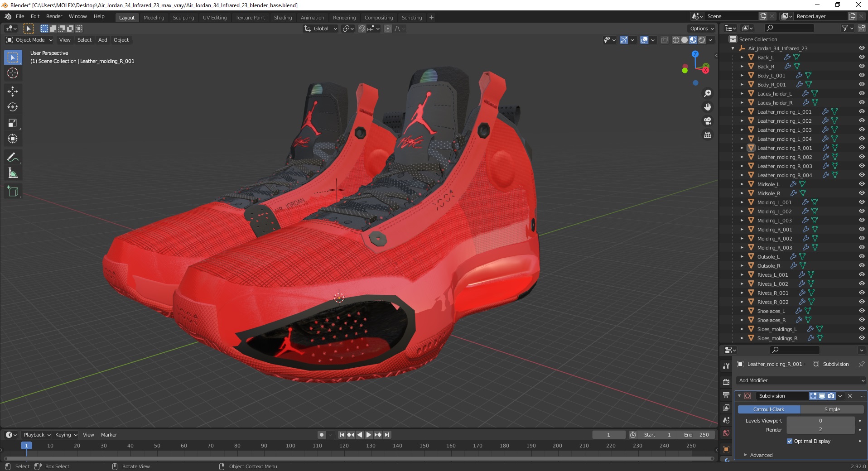Hide Leather_molding_R_001 via eye icon

[862, 148]
